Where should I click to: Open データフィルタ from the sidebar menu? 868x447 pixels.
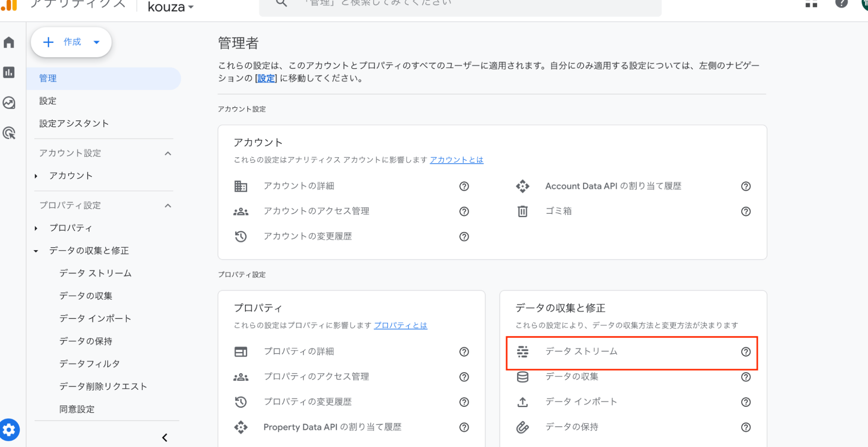[89, 364]
